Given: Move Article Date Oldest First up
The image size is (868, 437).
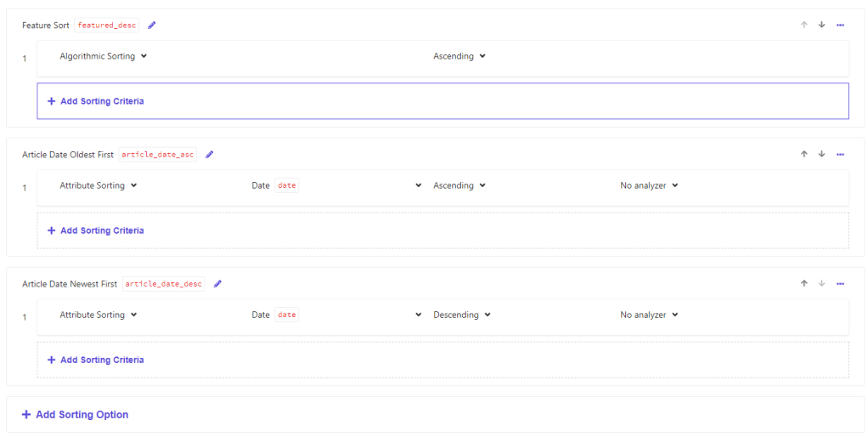Looking at the screenshot, I should click(803, 154).
